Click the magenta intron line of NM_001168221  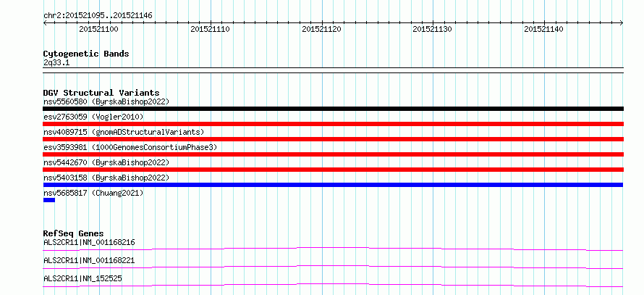tap(333, 267)
